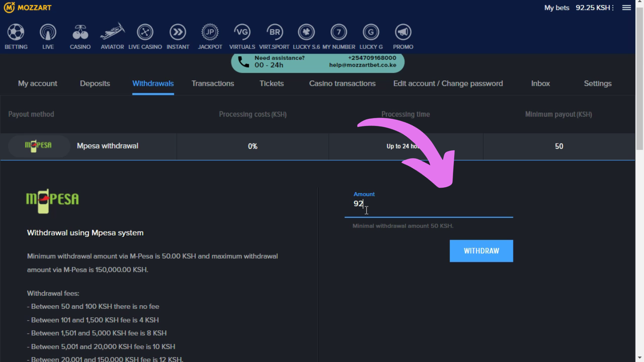Open the My Number icon
This screenshot has height=362, width=644.
click(339, 32)
